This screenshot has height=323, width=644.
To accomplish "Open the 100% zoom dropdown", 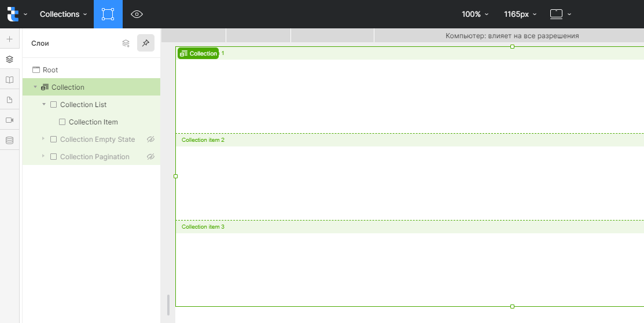I will pos(475,14).
